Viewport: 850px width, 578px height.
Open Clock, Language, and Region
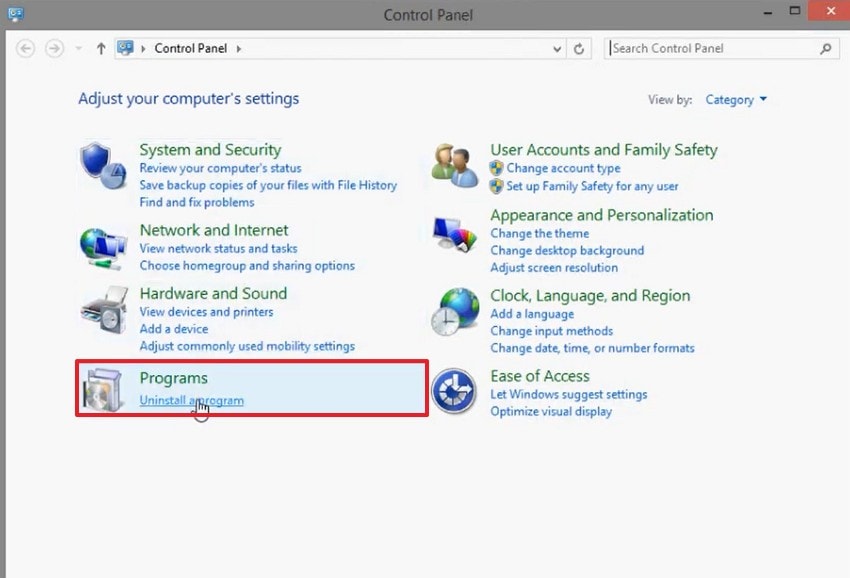coord(591,295)
